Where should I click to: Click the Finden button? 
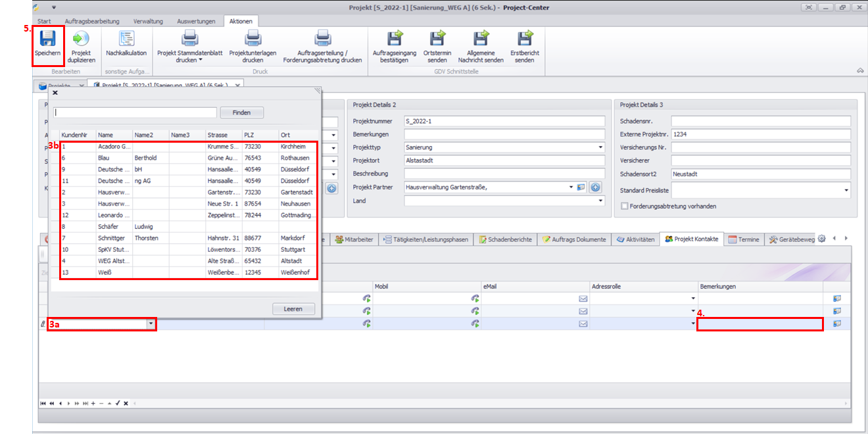pyautogui.click(x=241, y=112)
